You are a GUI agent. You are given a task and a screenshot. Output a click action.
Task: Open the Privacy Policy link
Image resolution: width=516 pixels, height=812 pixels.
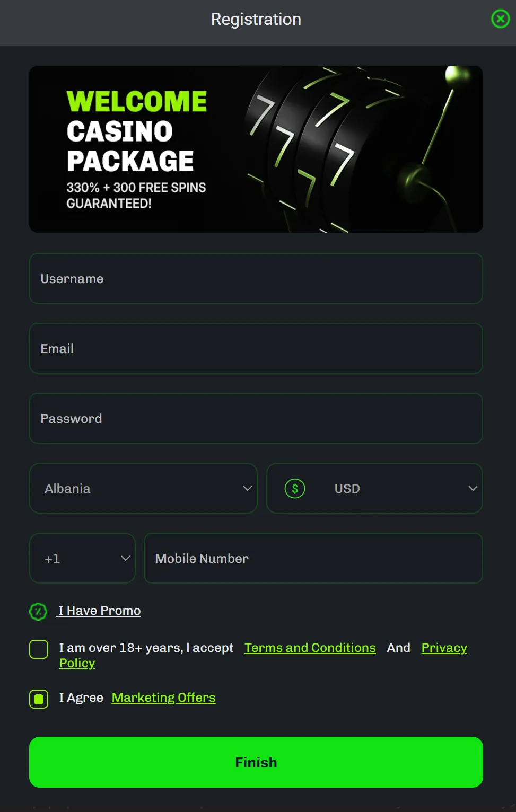[444, 647]
